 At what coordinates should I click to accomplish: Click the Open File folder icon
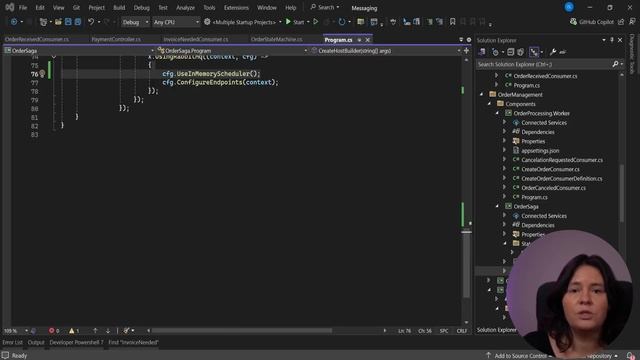[x=58, y=22]
